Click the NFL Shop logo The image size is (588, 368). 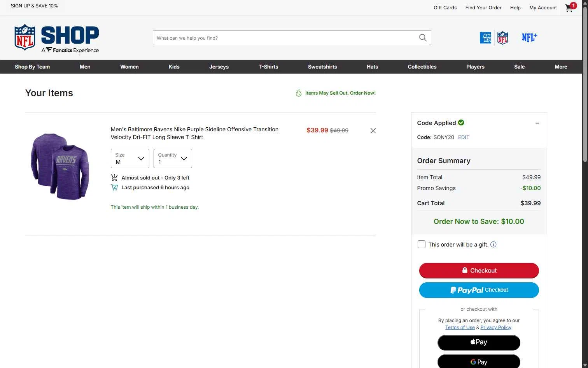pos(57,38)
